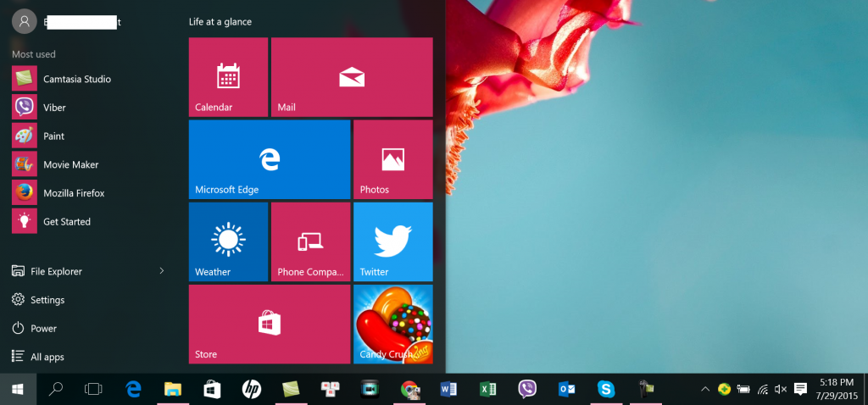Open the Power options menu
868x405 pixels.
tap(34, 328)
